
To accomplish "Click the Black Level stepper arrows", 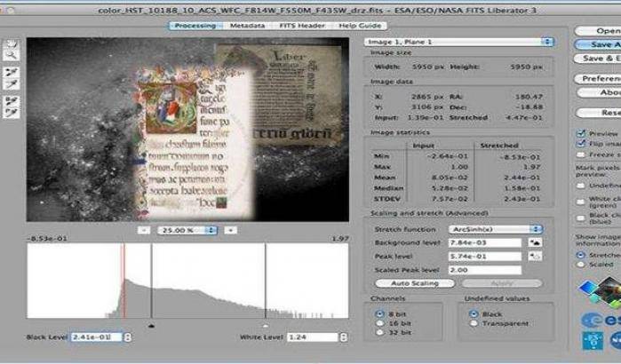I will click(128, 337).
